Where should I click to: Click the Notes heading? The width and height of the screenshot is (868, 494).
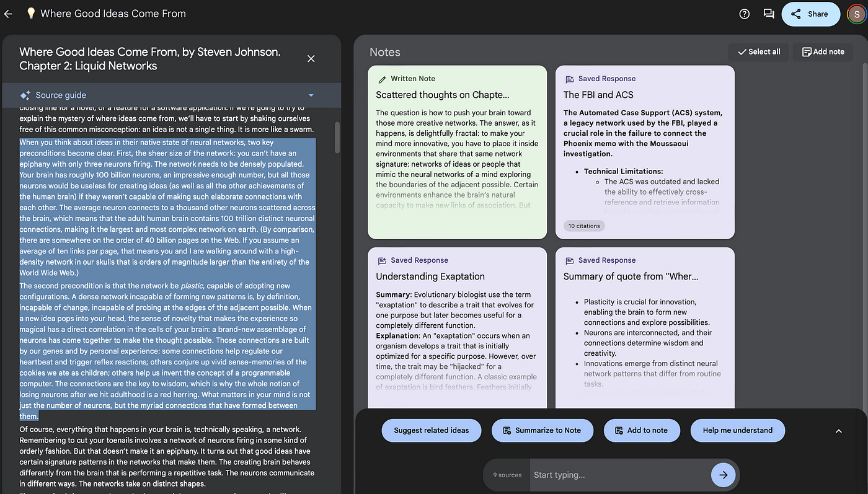pos(385,52)
